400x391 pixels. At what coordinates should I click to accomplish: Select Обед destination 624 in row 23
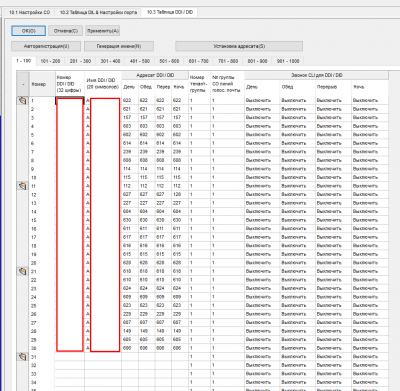click(146, 288)
